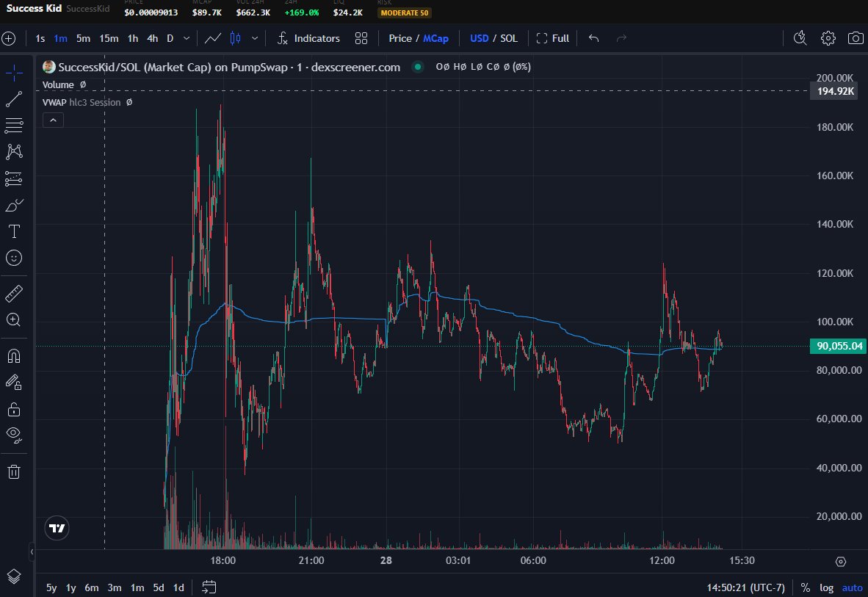Open timezone menu at 14:50:21 (UTC-7)
This screenshot has height=597, width=868.
click(x=745, y=587)
